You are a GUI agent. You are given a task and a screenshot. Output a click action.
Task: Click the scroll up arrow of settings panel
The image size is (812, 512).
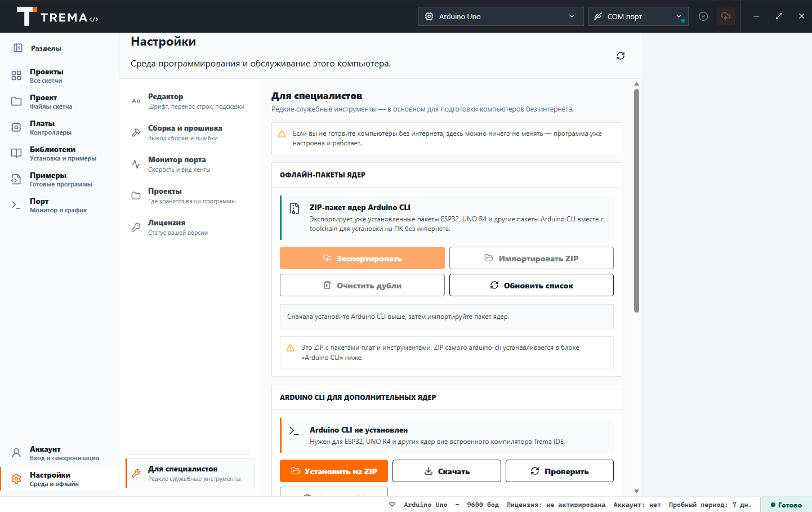tap(636, 84)
